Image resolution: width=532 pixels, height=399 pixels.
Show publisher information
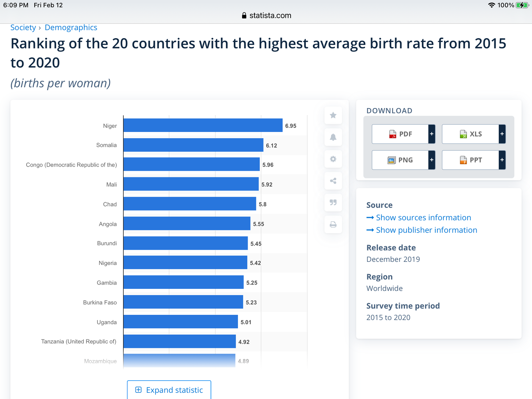pos(426,230)
